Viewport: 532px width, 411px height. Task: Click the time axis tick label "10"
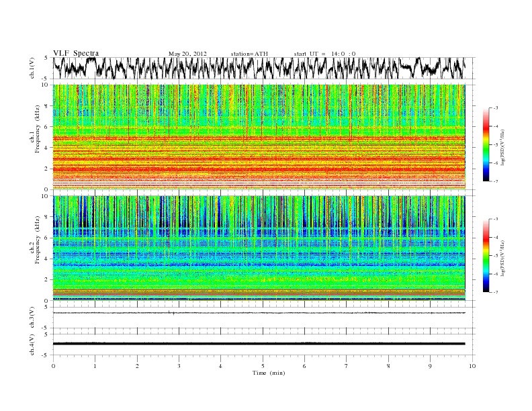coord(472,366)
